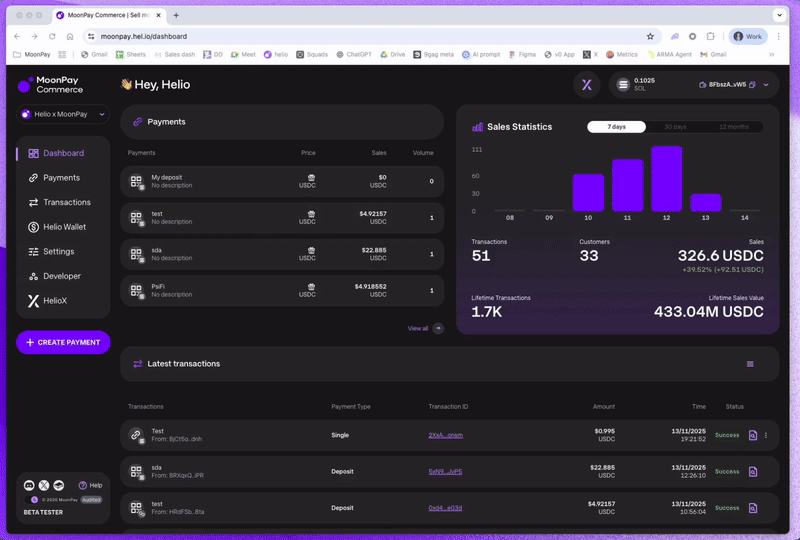Click the Audited badge

(x=91, y=500)
